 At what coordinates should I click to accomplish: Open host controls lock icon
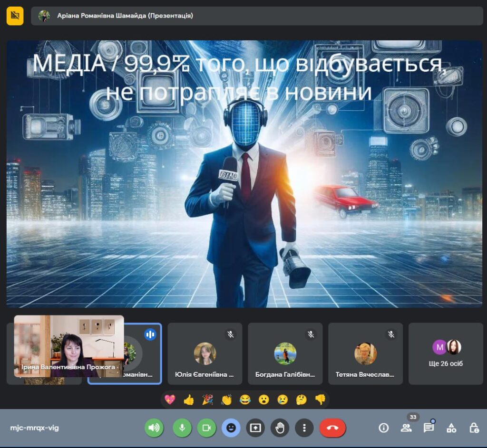(x=474, y=428)
